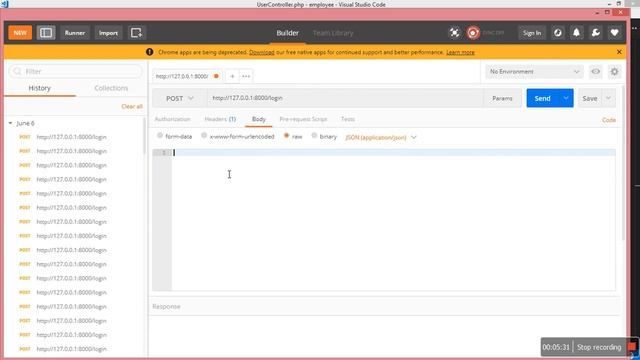
Task: Dismiss the Chrome apps deprecation banner
Action: click(619, 52)
